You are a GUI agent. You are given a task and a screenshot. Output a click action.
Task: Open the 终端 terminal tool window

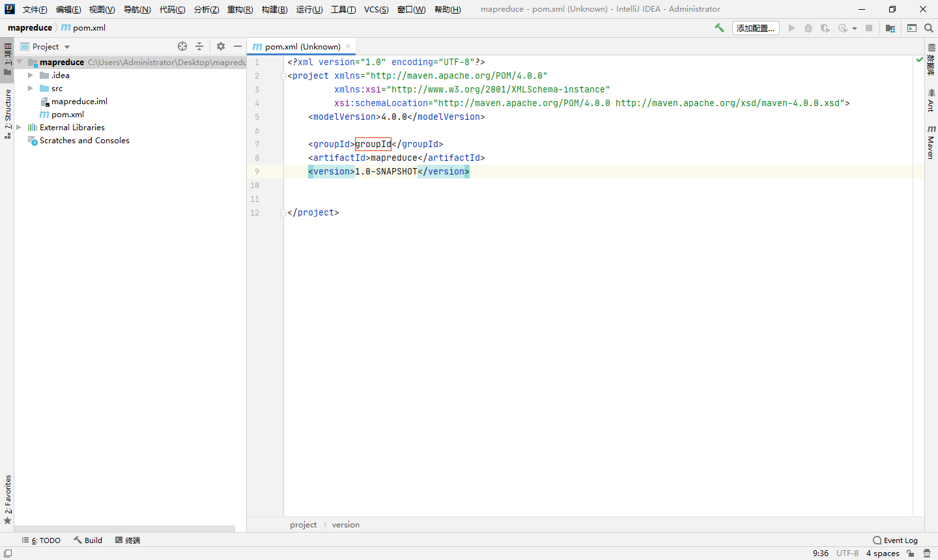click(x=128, y=540)
